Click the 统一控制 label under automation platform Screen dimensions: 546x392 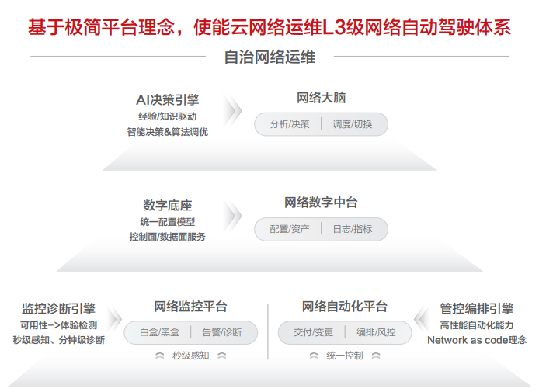click(344, 356)
